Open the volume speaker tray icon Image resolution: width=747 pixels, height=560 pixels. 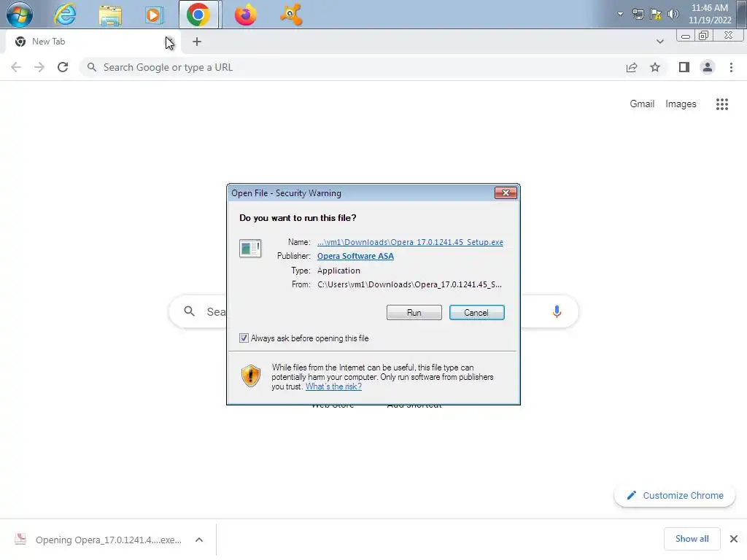pyautogui.click(x=673, y=15)
